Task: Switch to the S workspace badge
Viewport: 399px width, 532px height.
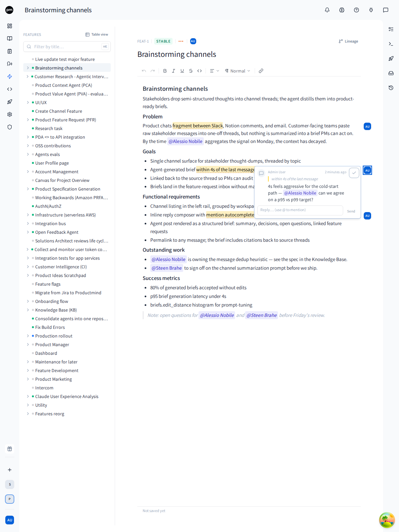Action: (x=10, y=484)
